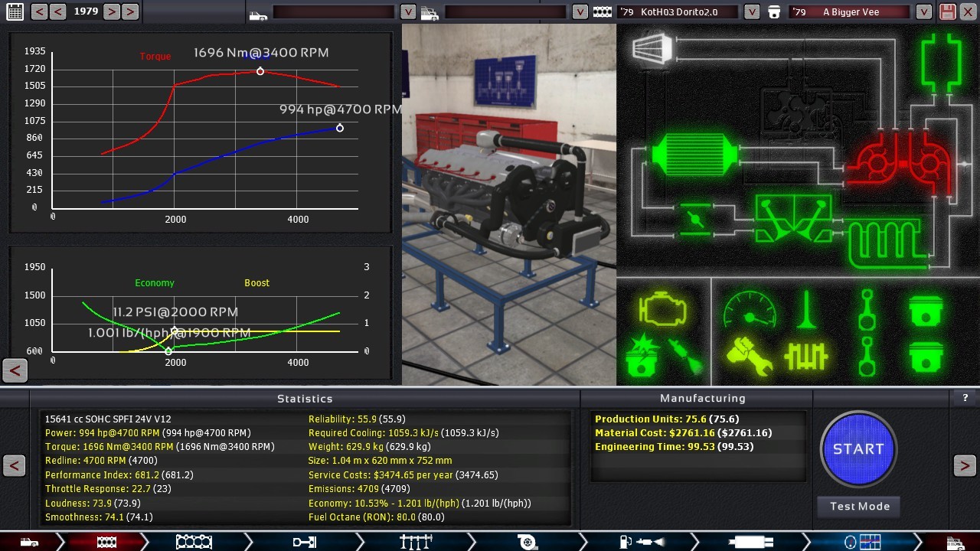Open the turbocharger tab in bottom bar
This screenshot has height=551, width=980.
point(527,542)
